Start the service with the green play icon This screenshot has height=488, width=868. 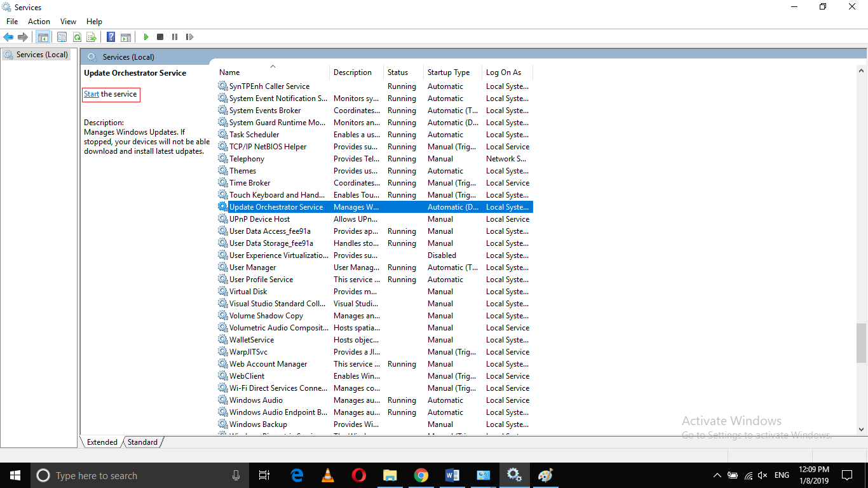[x=146, y=37]
